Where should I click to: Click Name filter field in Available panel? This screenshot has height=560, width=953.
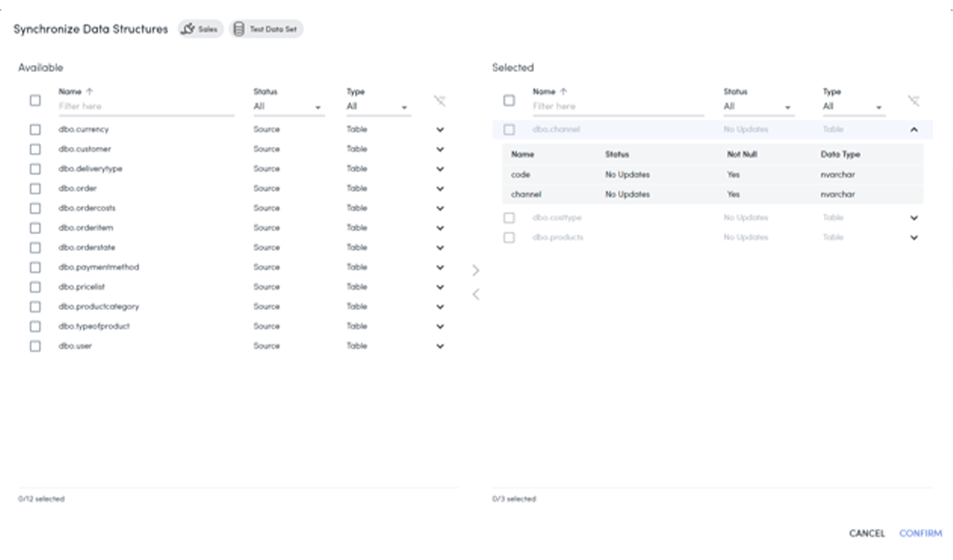click(x=145, y=106)
